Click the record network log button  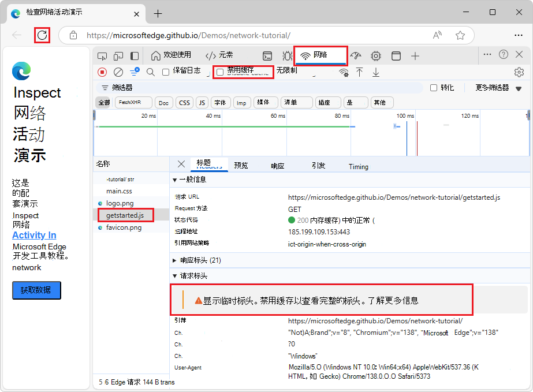[x=102, y=72]
